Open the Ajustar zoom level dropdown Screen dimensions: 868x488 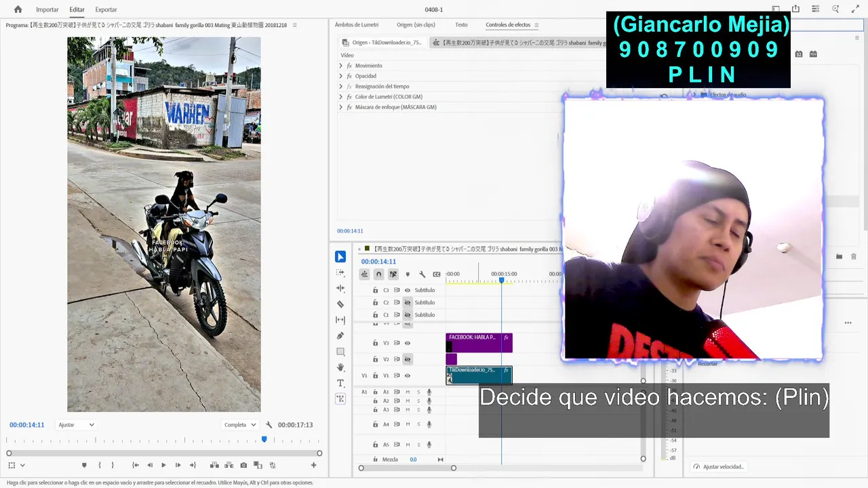[76, 425]
